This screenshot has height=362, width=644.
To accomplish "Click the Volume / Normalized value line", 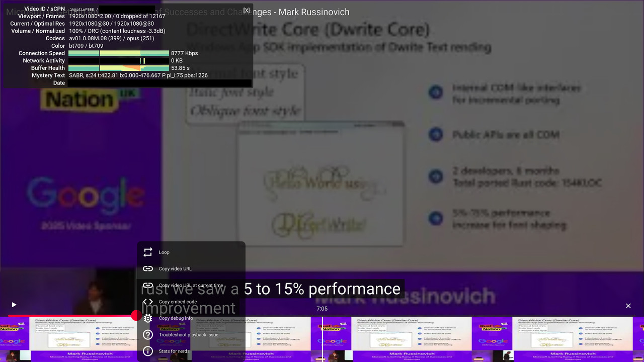I will [117, 31].
